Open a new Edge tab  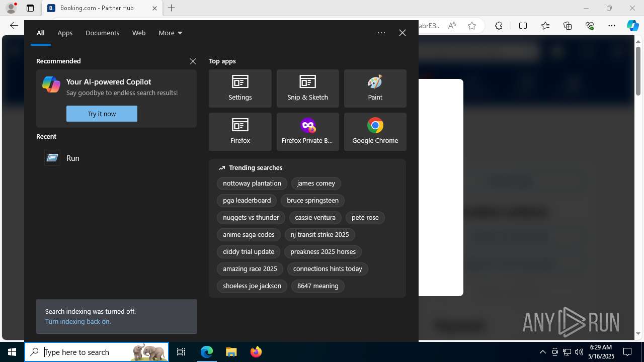click(172, 8)
